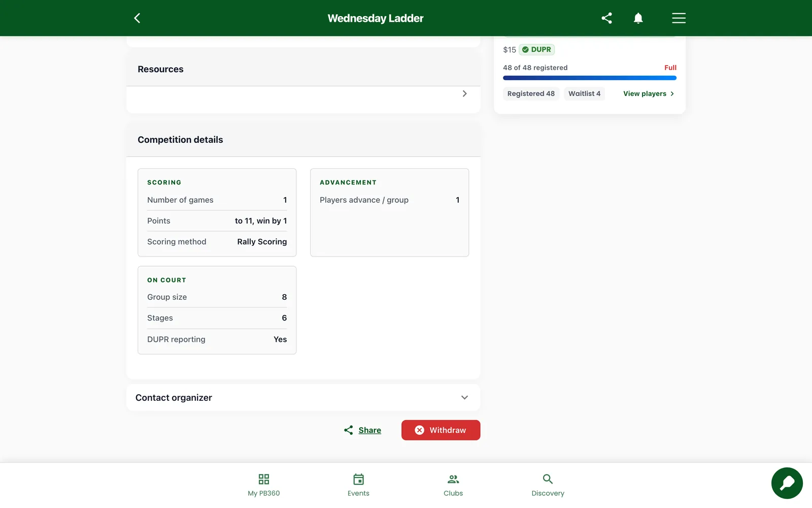
Task: Click the $15 price text
Action: tap(510, 50)
